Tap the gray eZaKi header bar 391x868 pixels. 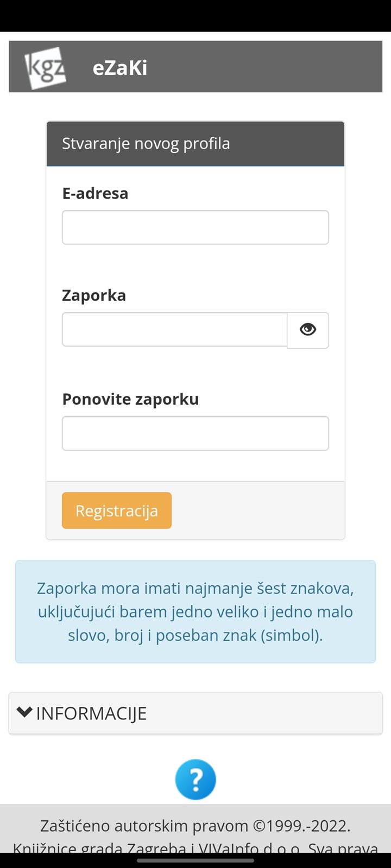click(195, 67)
